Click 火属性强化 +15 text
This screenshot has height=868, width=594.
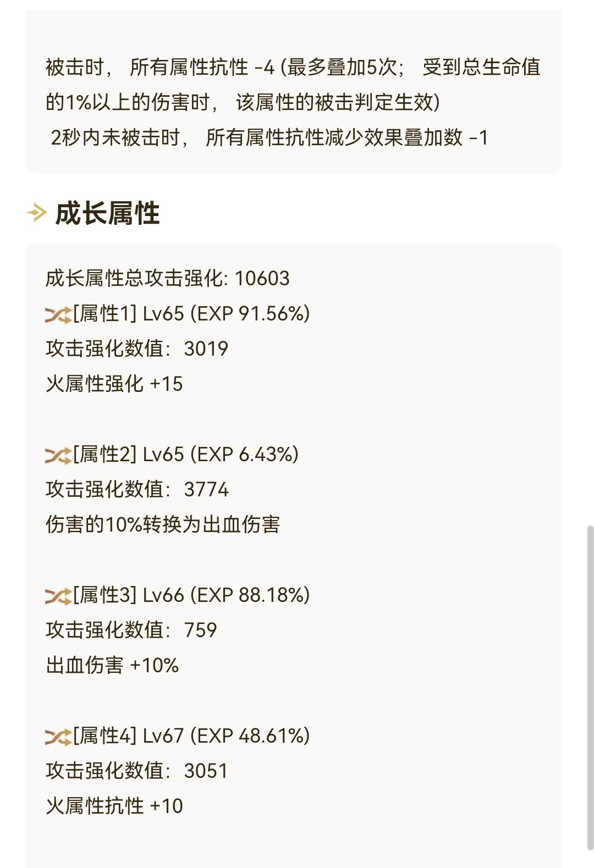[x=114, y=384]
